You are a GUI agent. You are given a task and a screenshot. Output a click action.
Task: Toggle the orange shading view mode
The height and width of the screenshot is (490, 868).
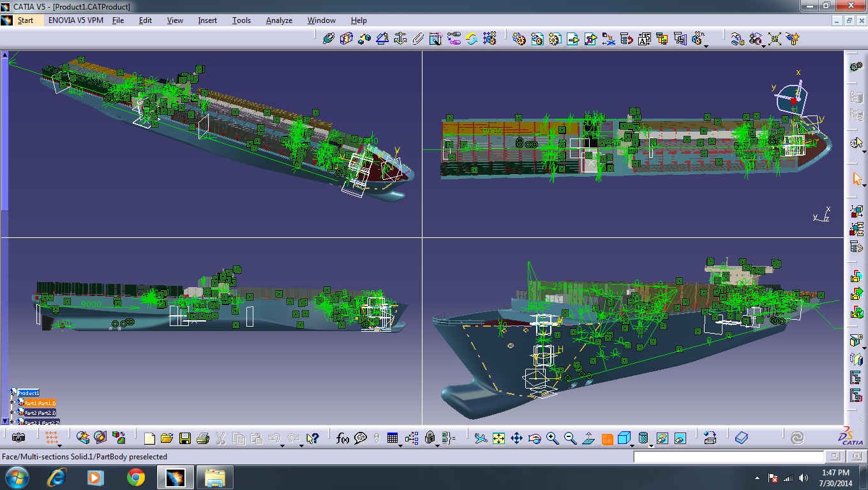pos(607,438)
